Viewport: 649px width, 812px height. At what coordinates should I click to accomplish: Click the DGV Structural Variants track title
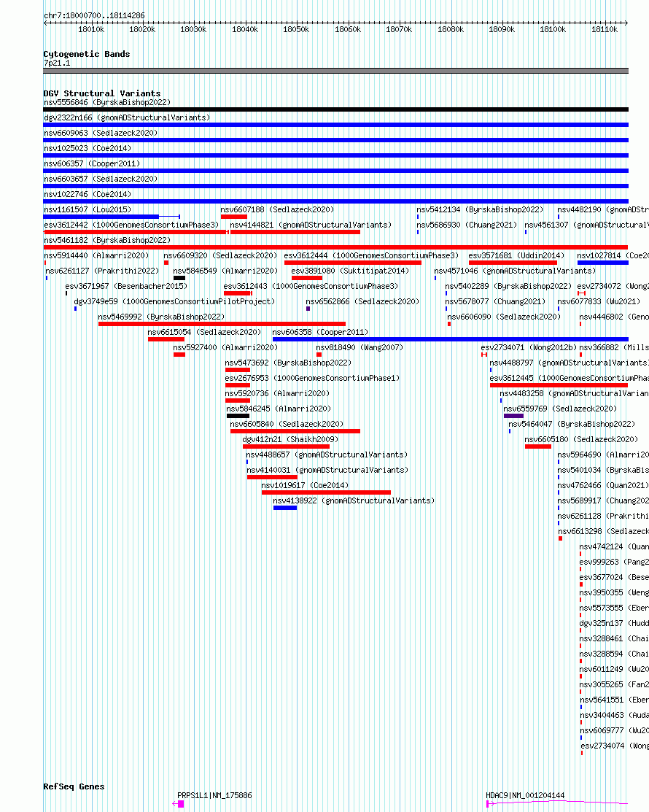[x=102, y=93]
